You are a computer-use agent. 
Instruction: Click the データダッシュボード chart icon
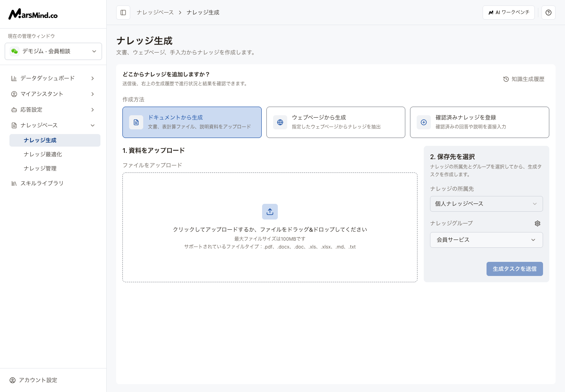pos(14,78)
